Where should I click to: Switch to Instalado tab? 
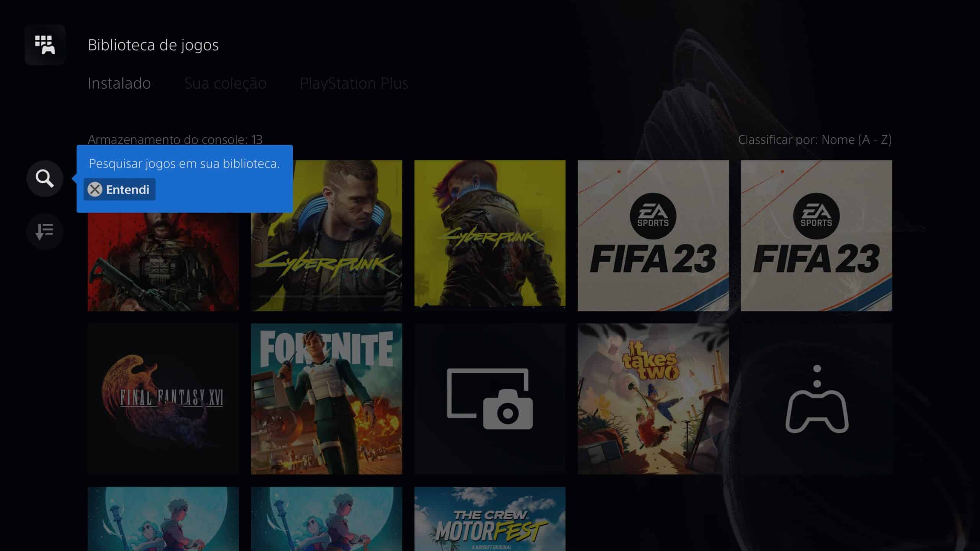point(119,83)
